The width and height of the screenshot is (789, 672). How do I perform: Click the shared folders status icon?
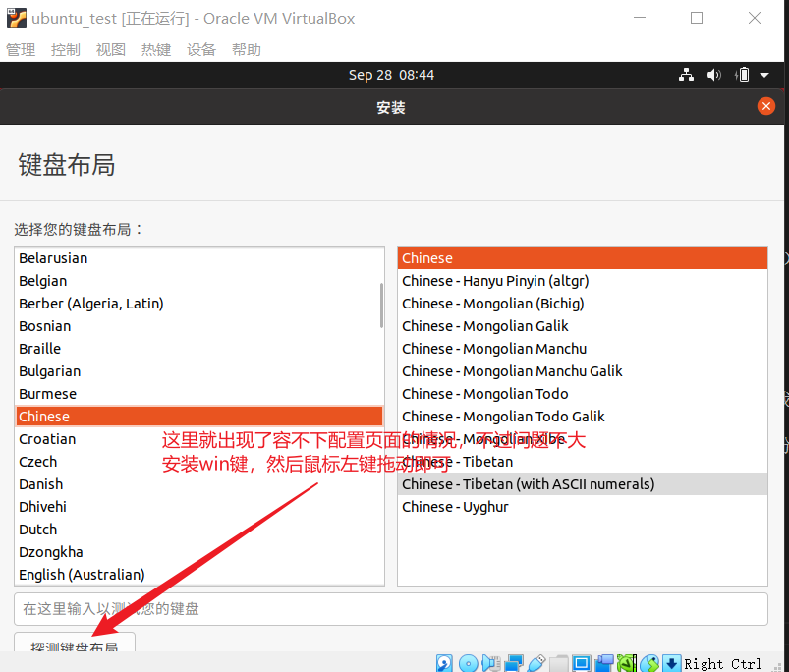559,663
